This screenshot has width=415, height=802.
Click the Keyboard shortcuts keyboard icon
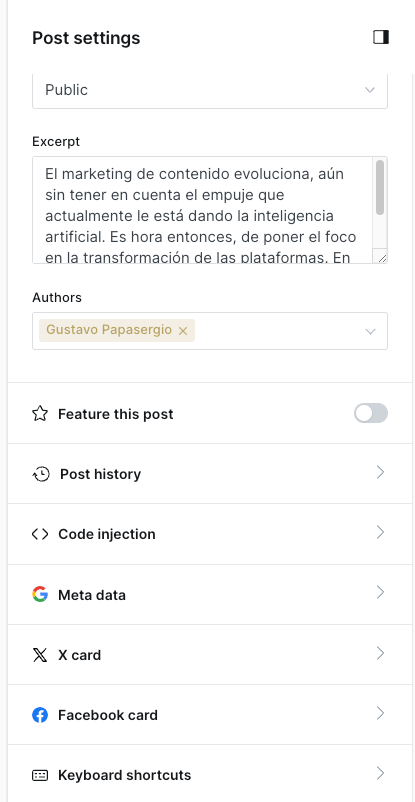click(x=40, y=775)
